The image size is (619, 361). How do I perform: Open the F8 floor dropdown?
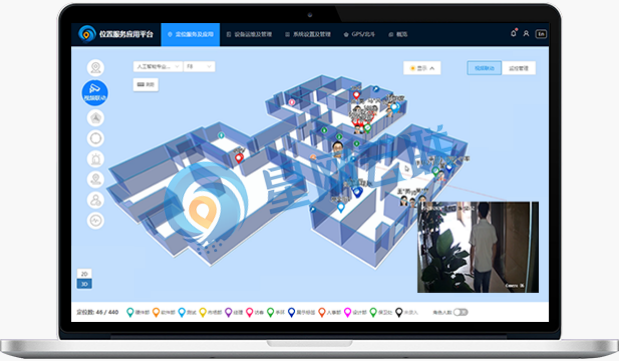(199, 67)
